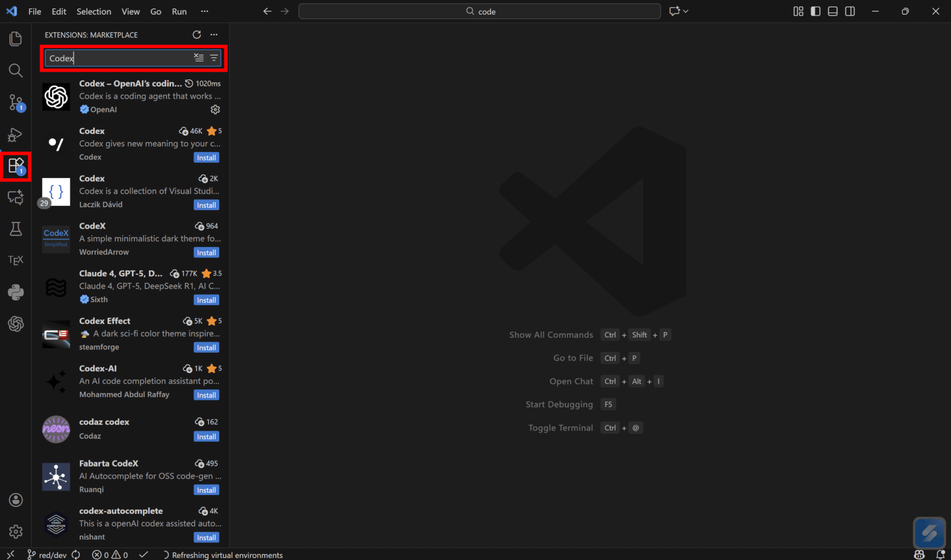Open the Codex OpenAI sidebar panel

tap(15, 324)
